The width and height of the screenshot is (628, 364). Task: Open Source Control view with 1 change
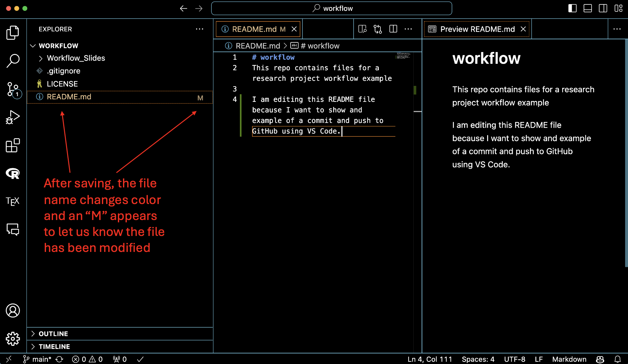13,90
